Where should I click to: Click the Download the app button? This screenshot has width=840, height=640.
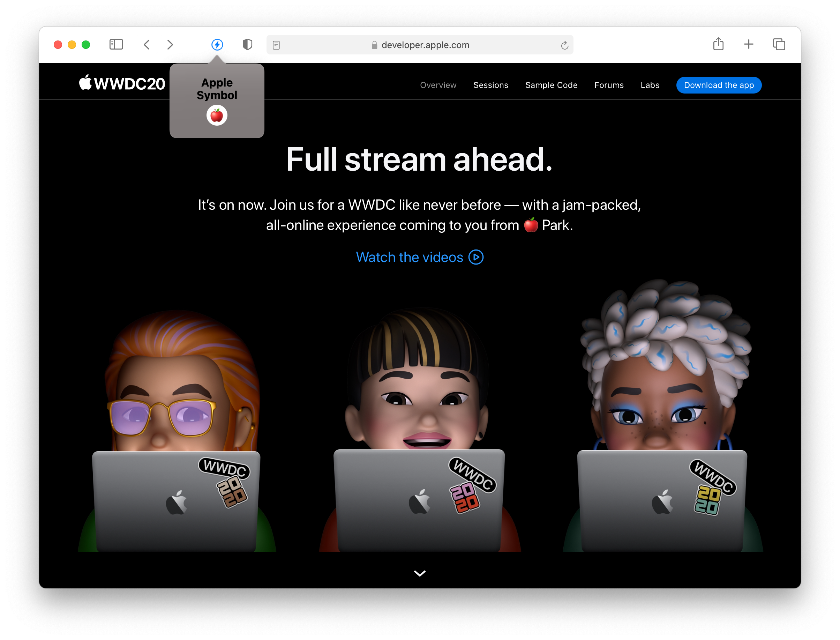tap(719, 85)
